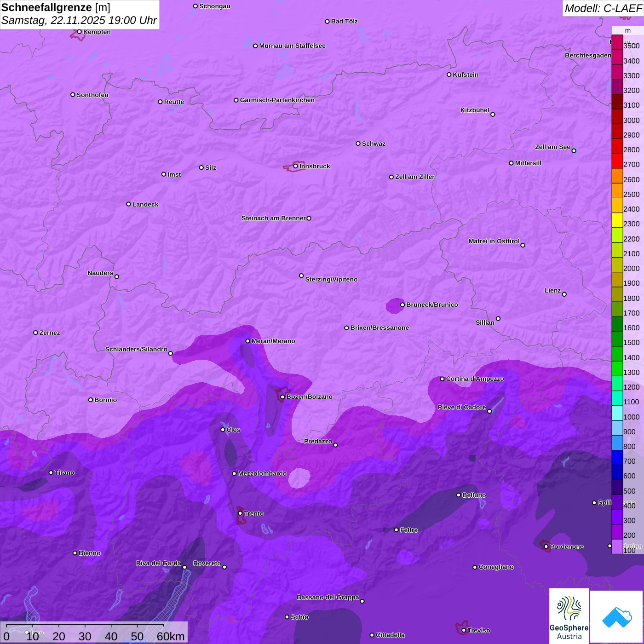This screenshot has width=644, height=644.
Task: Click the Bassano del Grappa label
Action: [x=328, y=597]
